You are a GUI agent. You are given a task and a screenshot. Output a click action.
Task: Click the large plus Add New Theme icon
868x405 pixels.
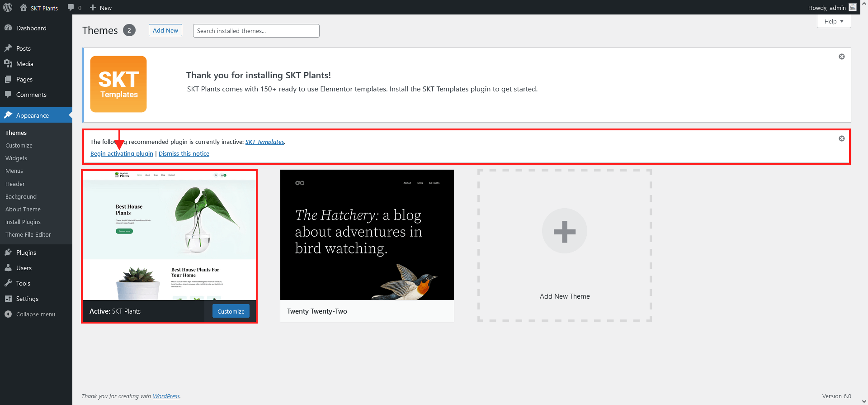[565, 231]
